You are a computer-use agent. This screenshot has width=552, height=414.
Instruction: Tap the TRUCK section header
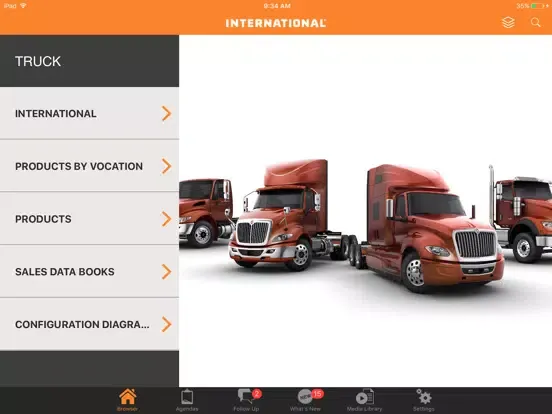tap(89, 61)
